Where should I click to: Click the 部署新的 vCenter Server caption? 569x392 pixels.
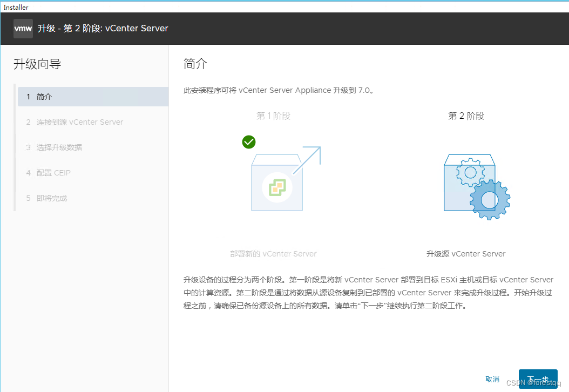[x=273, y=254]
